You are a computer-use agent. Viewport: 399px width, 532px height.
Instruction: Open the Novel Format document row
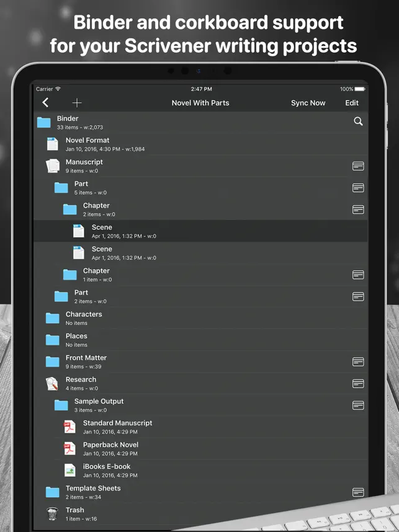pyautogui.click(x=200, y=144)
